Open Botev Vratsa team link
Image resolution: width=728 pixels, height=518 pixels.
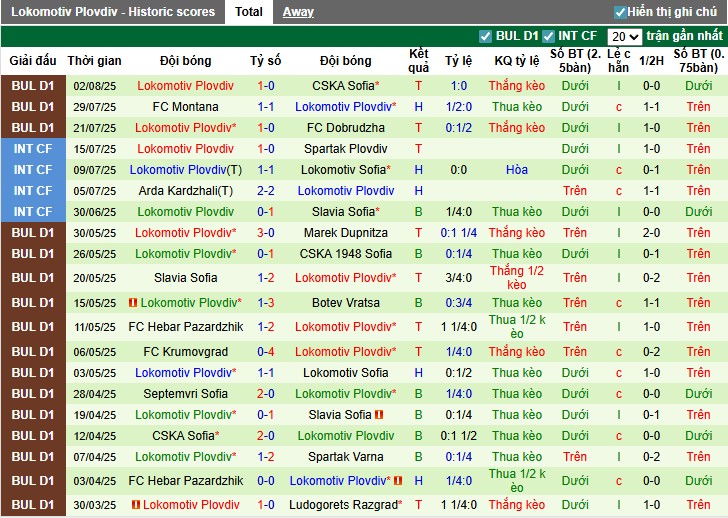[346, 303]
